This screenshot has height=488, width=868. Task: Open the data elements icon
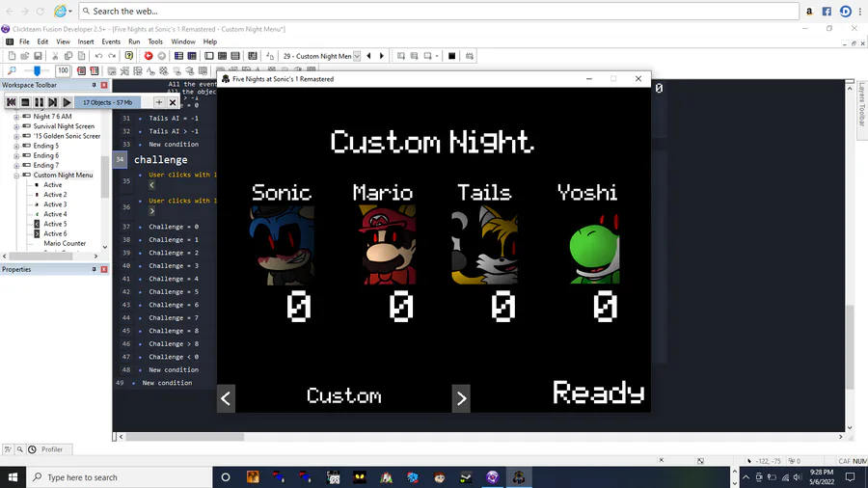[x=253, y=56]
